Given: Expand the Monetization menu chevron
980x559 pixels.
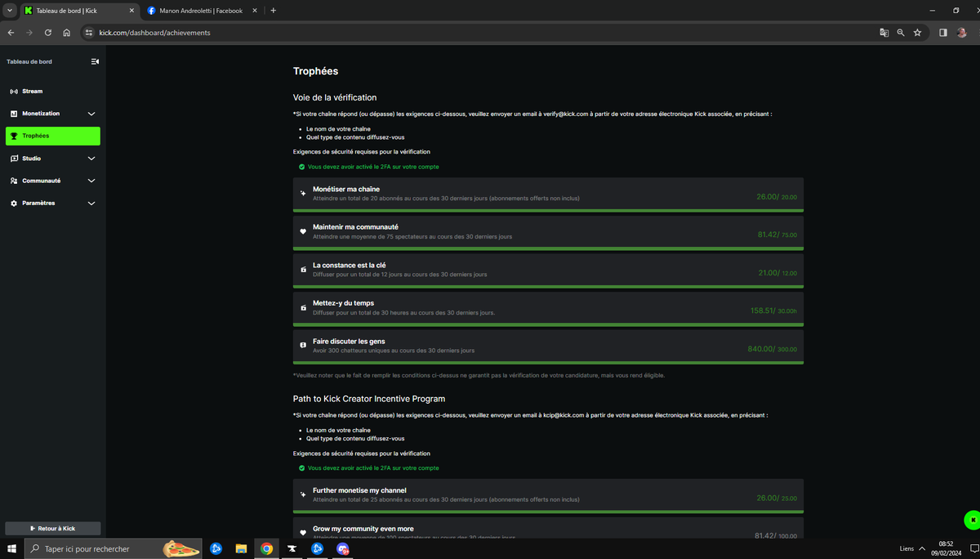Looking at the screenshot, I should (x=91, y=114).
